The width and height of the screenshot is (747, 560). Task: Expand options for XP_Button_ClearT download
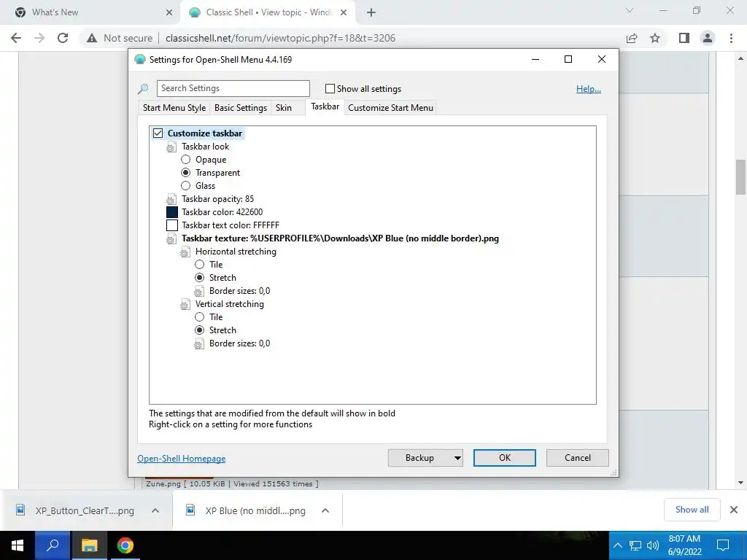tap(155, 510)
